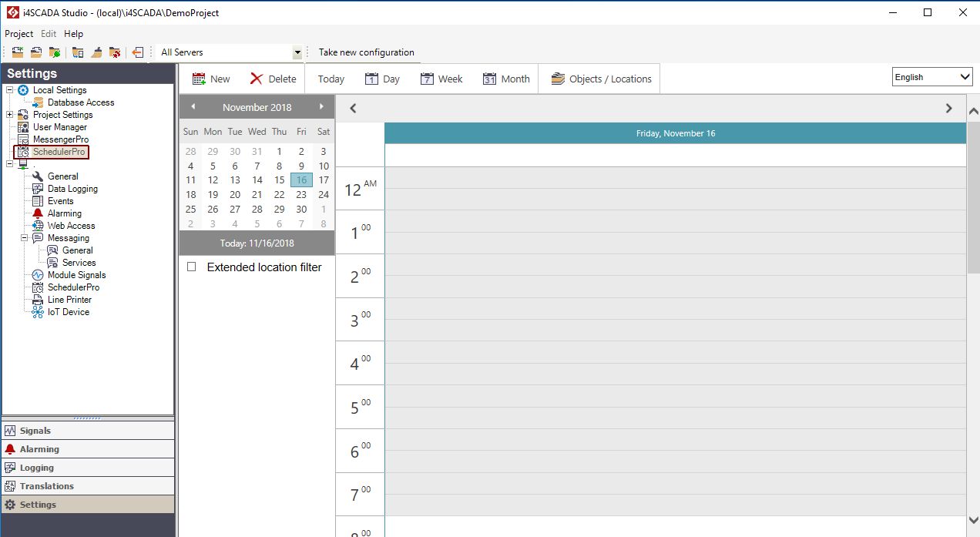This screenshot has height=537, width=980.
Task: Click the folder with red disconnect icon
Action: (x=115, y=52)
